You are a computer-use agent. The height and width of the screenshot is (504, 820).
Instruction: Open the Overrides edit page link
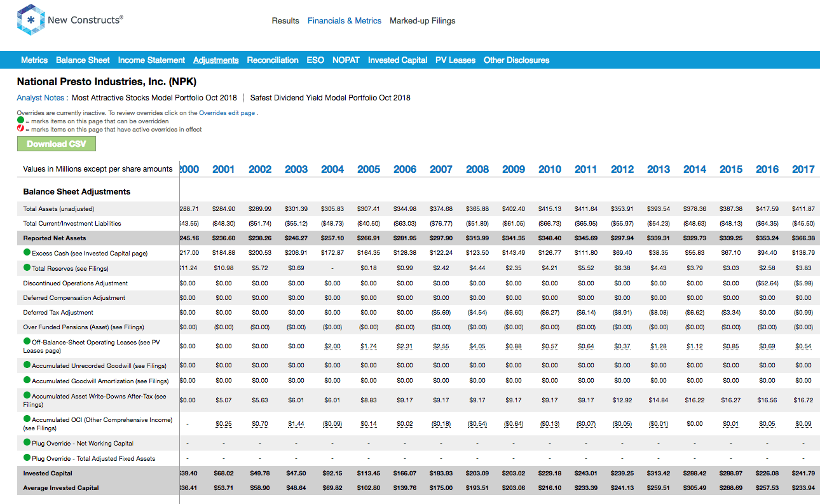[227, 112]
